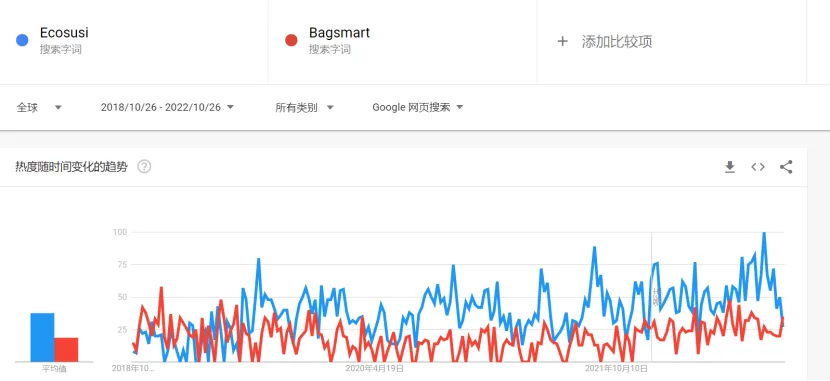Open the embed code icon
This screenshot has width=830, height=381.
point(758,167)
